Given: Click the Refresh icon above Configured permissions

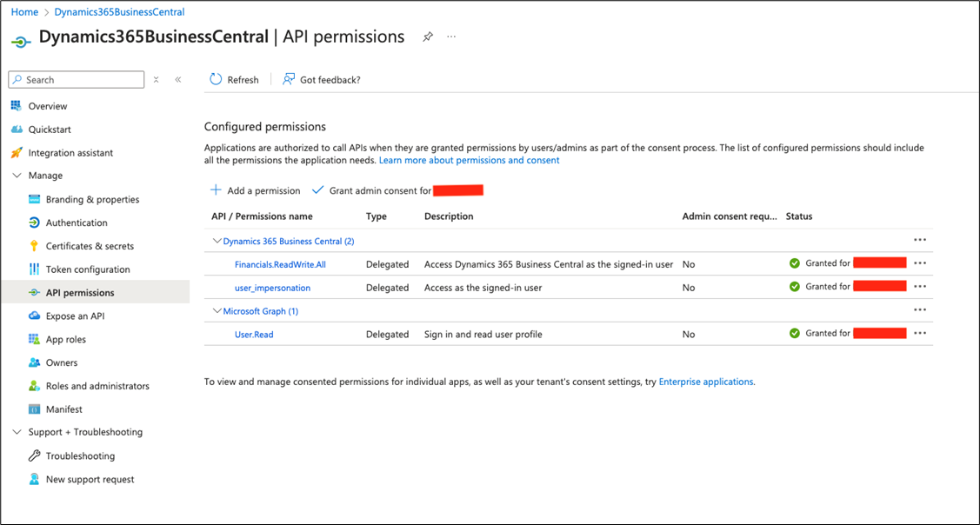Looking at the screenshot, I should (215, 79).
